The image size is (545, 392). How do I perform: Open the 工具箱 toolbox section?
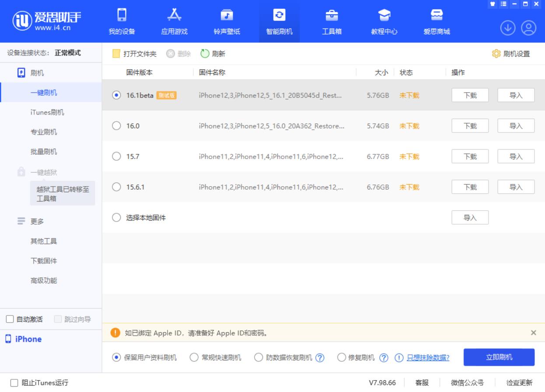tap(332, 21)
